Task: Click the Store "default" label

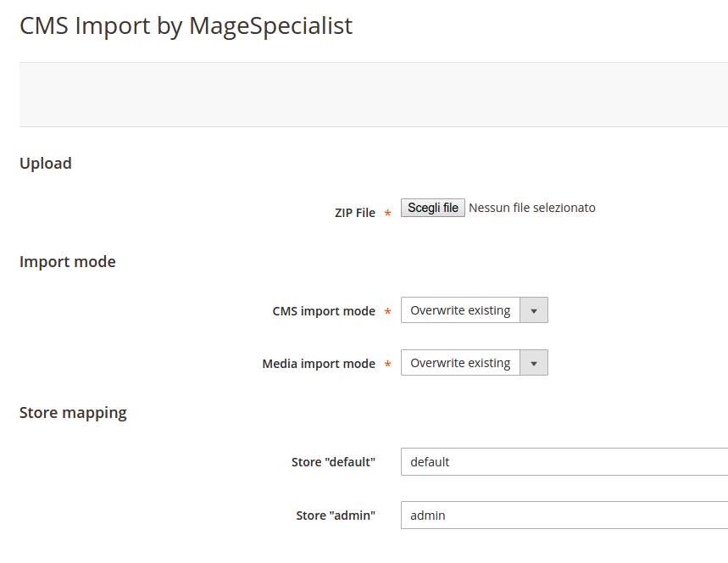Action: click(x=333, y=462)
